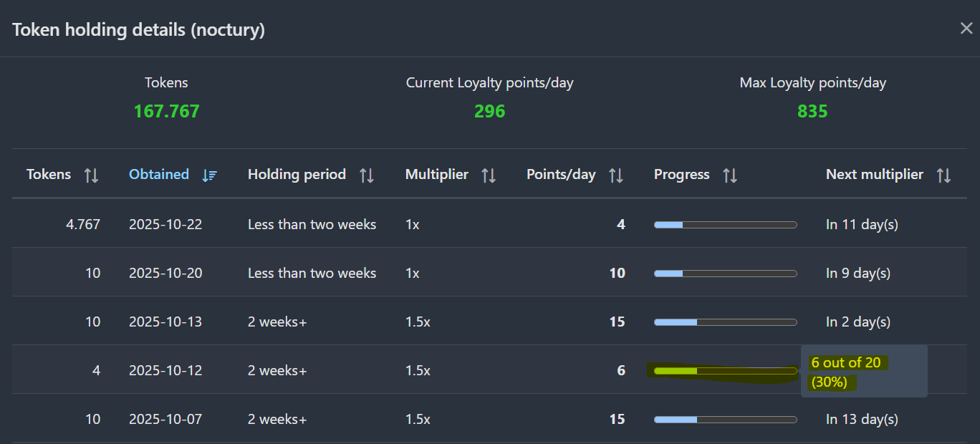Click the progress bar for 2025-10-22 row

pos(725,225)
